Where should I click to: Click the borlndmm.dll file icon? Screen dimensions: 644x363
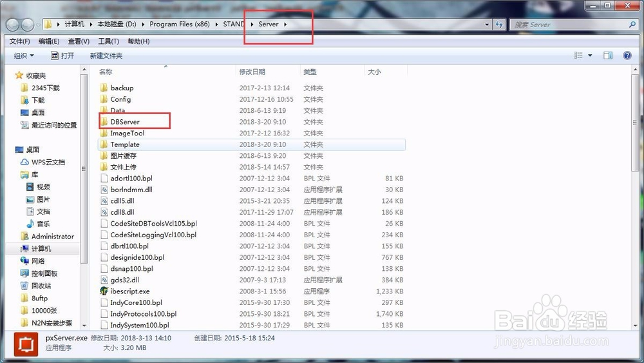pyautogui.click(x=104, y=190)
